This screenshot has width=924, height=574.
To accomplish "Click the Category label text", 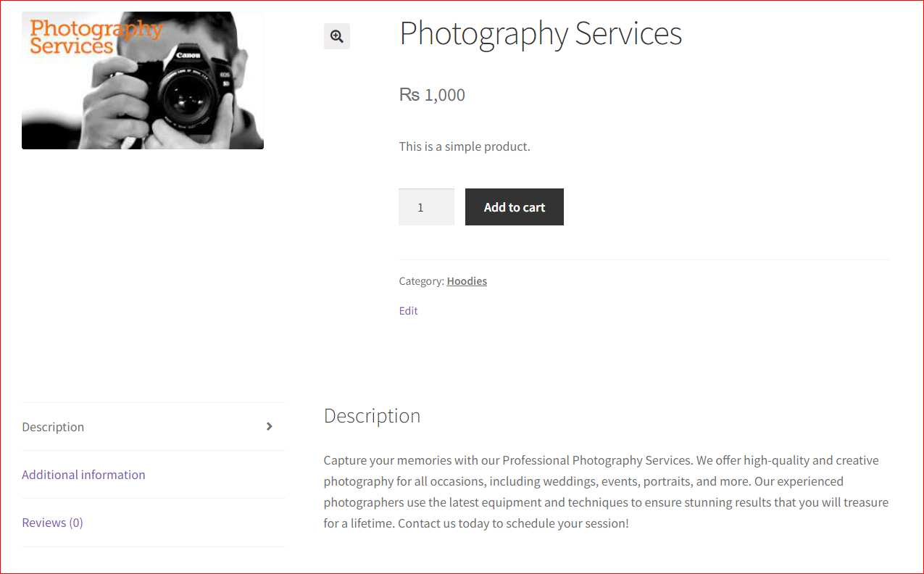I will pos(421,281).
